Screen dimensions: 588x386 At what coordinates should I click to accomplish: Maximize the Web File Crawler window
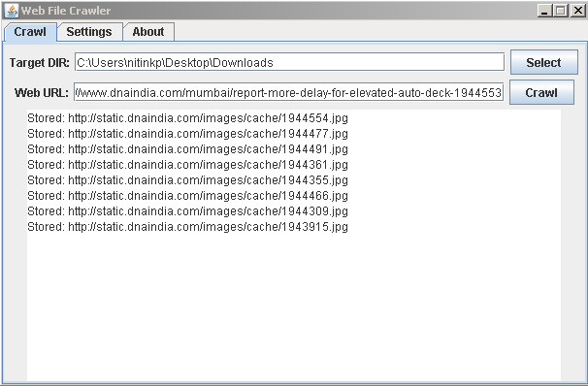[x=561, y=11]
